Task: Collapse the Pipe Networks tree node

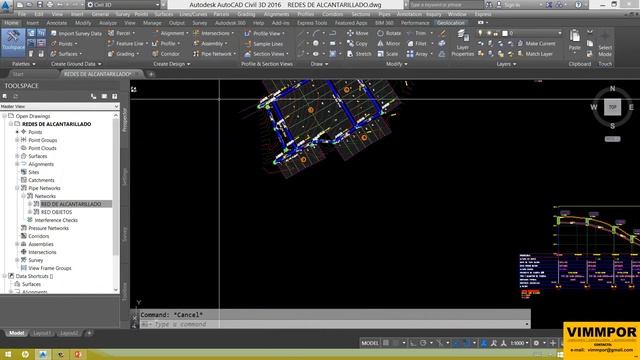Action: [17, 188]
